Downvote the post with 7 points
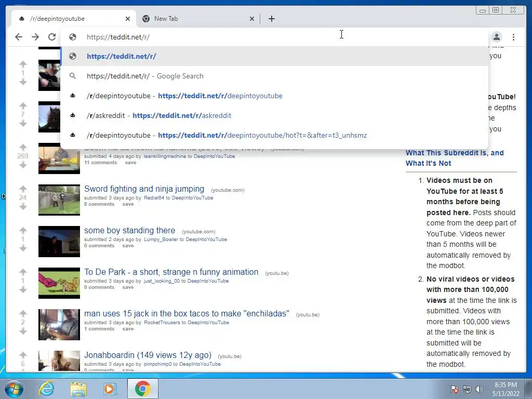 (23, 124)
